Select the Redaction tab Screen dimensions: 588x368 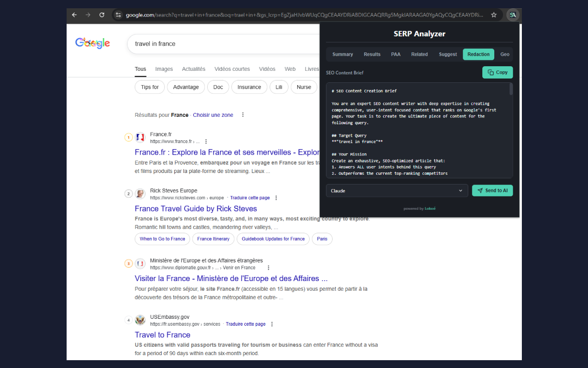[x=479, y=54]
